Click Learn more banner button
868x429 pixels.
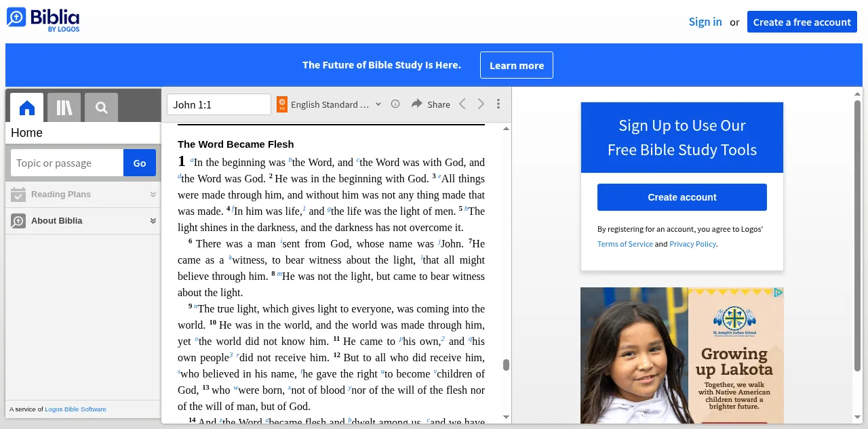[517, 65]
